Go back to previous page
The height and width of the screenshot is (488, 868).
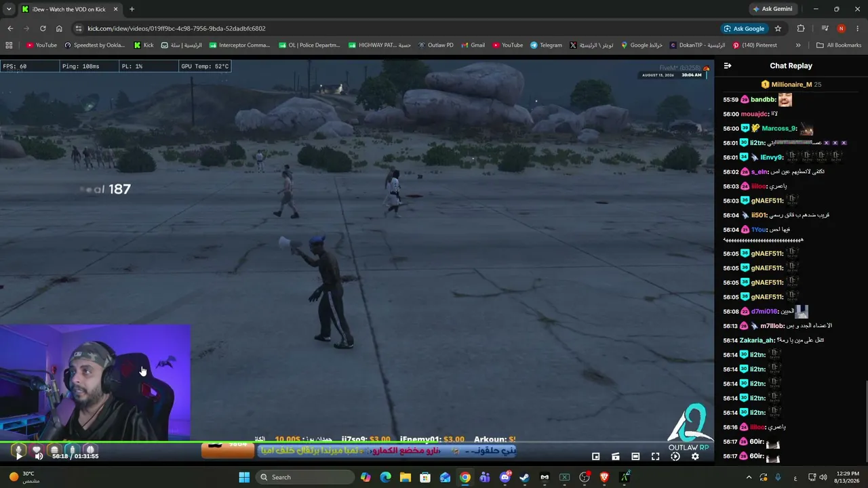click(10, 28)
